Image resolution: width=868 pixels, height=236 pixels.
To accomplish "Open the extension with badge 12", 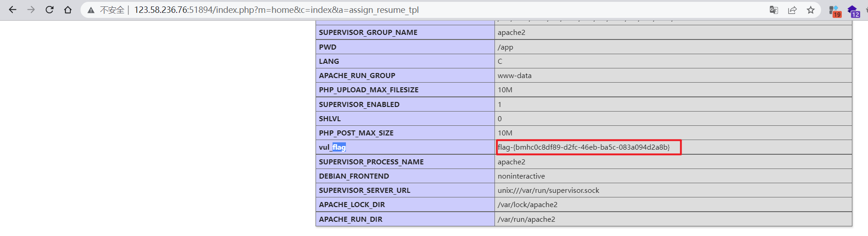I will point(854,11).
